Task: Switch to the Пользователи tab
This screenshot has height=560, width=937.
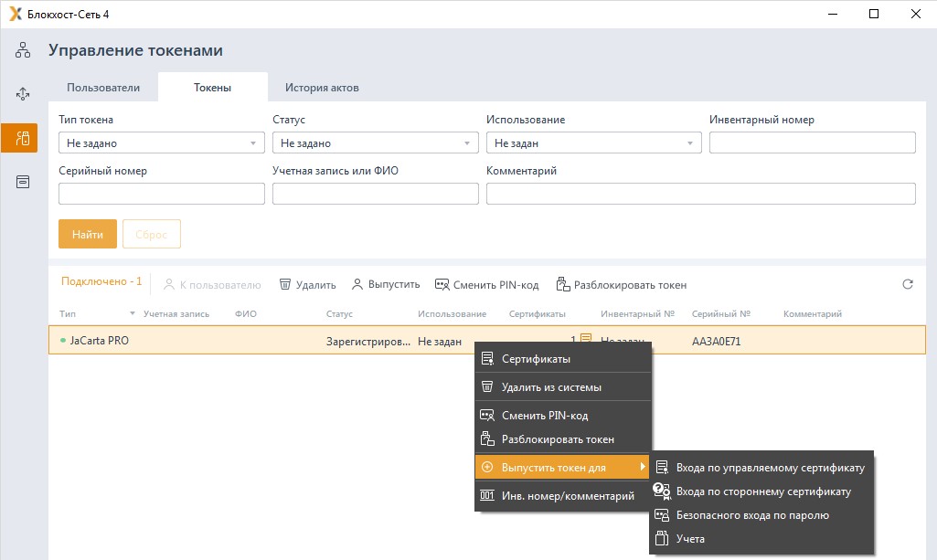Action: click(103, 88)
